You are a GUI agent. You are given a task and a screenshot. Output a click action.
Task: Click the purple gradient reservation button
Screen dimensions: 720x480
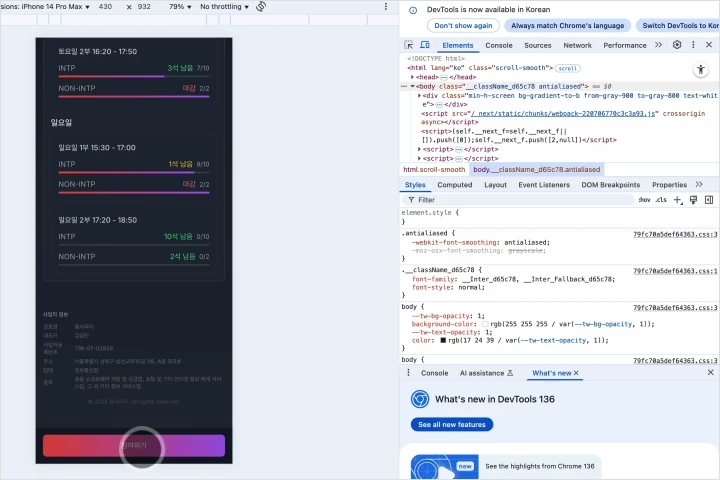(x=134, y=446)
